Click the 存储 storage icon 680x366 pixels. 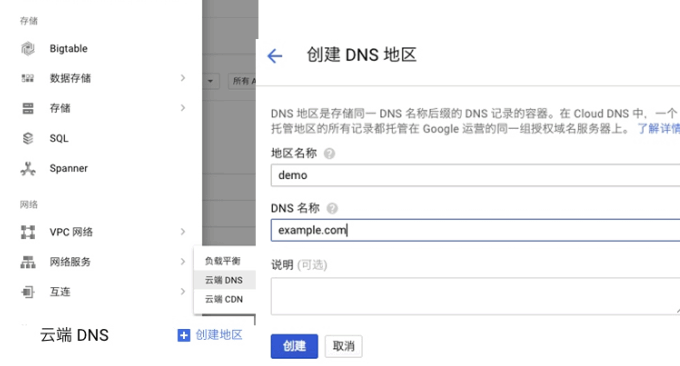(28, 108)
